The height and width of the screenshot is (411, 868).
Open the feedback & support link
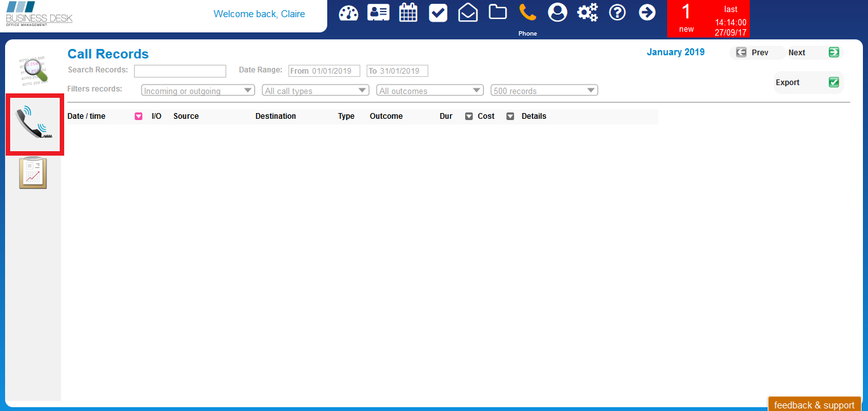tap(814, 405)
